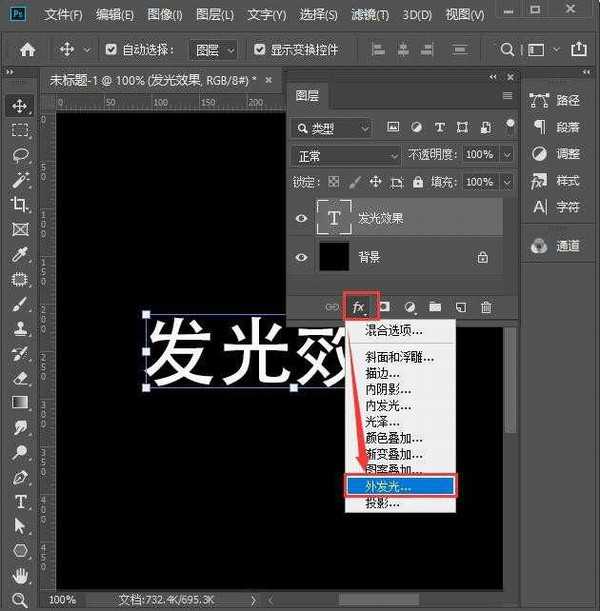Click the fx layer style icon
The image size is (600, 611).
point(359,307)
